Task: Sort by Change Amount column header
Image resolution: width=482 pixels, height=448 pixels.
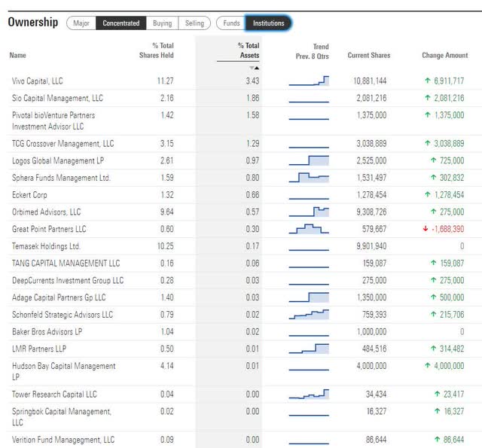Action: tap(445, 55)
